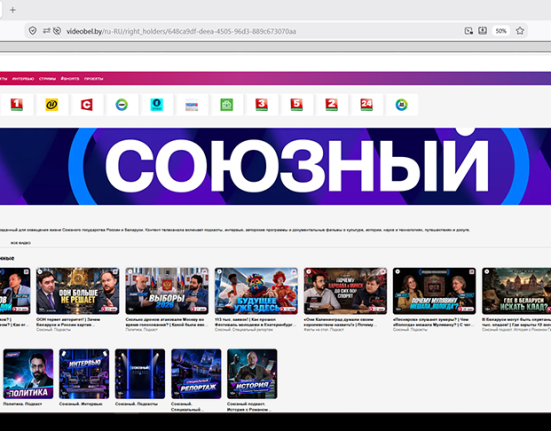The height and width of the screenshot is (431, 551).
Task: Click the picture-in-picture icon in address bar
Action: coord(468,31)
